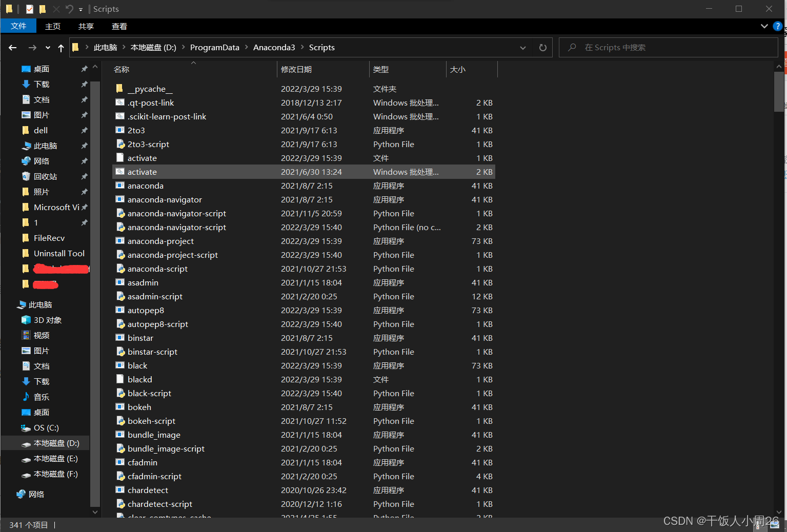
Task: Click the 2018/12/13 2:17 modified date
Action: point(311,103)
